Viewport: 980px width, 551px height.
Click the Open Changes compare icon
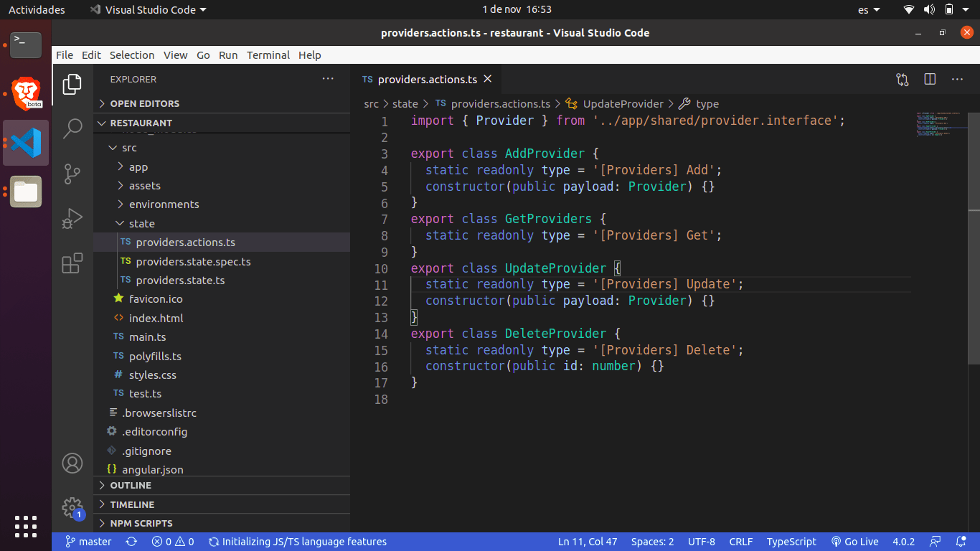click(903, 80)
